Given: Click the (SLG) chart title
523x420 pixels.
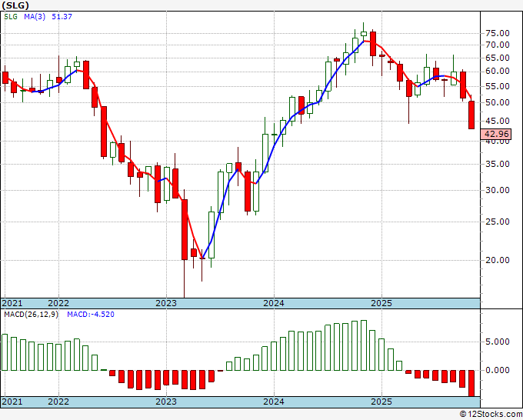Looking at the screenshot, I should pyautogui.click(x=15, y=5).
